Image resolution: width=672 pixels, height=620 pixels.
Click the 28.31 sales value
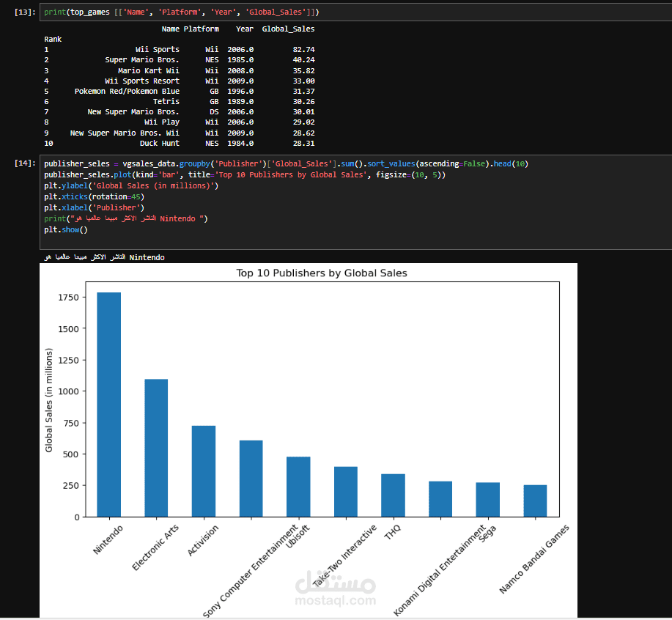[303, 144]
